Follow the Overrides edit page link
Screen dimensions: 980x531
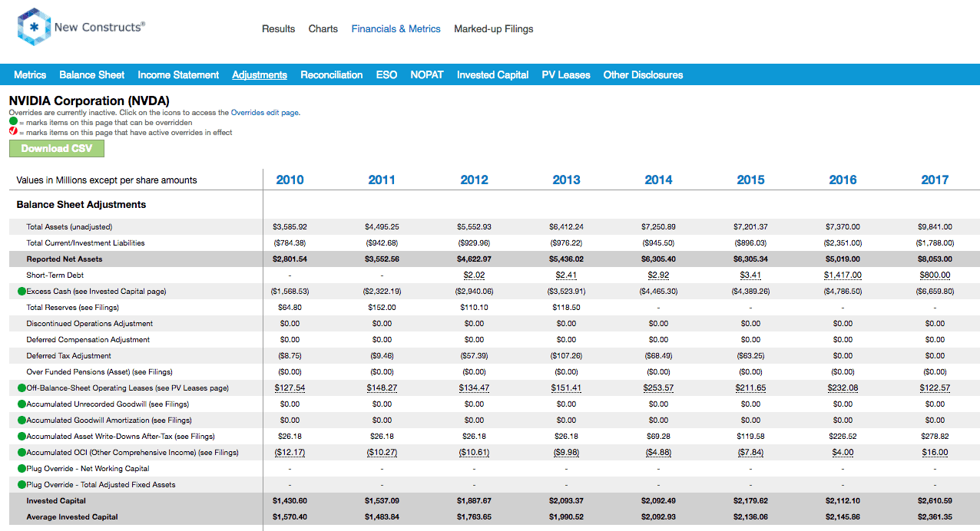click(265, 113)
